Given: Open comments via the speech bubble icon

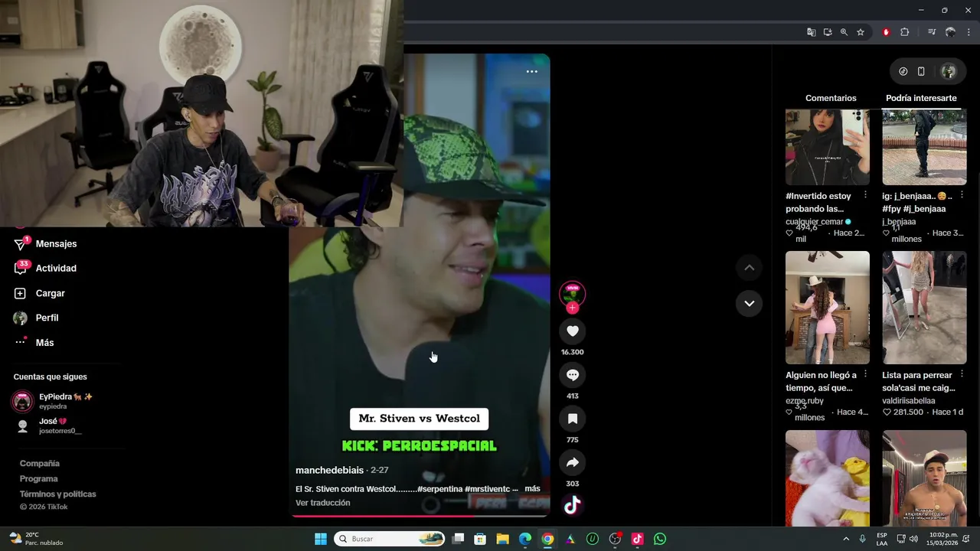Looking at the screenshot, I should point(572,375).
